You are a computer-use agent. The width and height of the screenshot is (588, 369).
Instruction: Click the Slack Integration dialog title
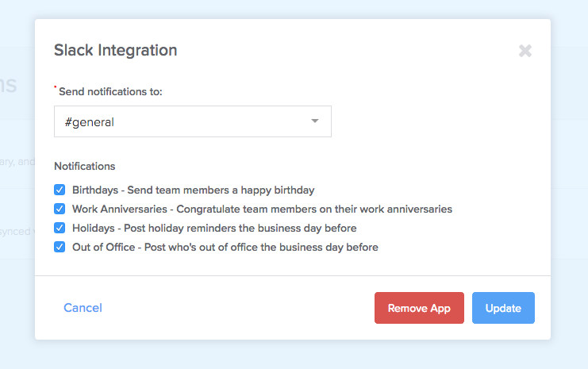[x=116, y=50]
